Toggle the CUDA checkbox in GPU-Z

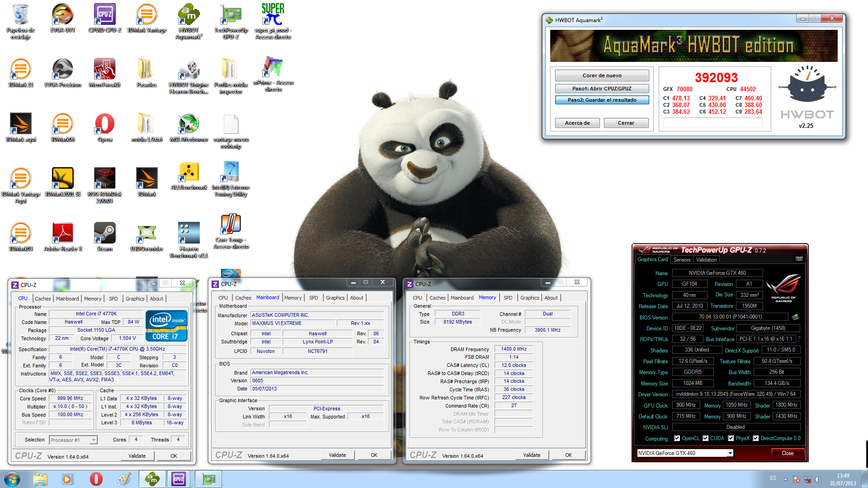tap(705, 438)
